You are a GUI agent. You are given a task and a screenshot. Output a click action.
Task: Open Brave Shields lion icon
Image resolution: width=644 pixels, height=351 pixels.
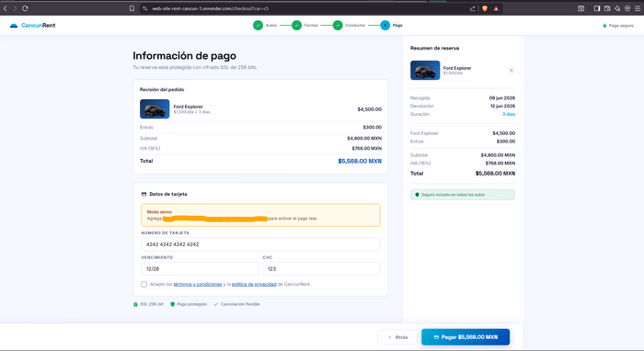485,8
